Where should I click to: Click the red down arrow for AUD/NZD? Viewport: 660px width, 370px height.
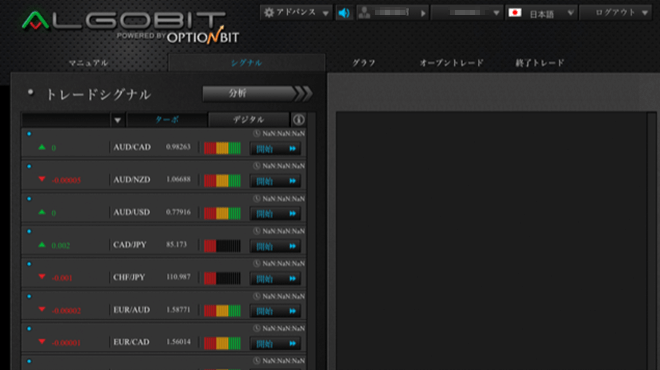coord(42,179)
